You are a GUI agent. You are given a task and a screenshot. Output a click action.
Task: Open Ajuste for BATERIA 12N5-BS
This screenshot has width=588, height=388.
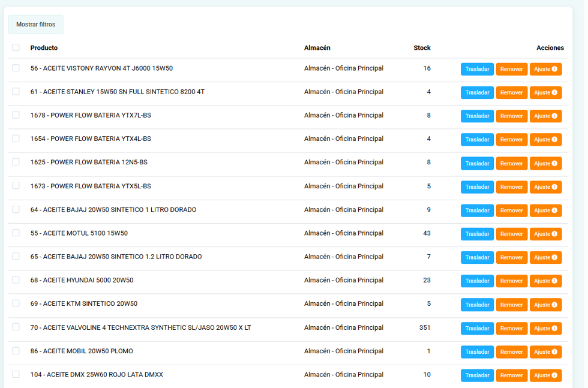click(x=545, y=164)
